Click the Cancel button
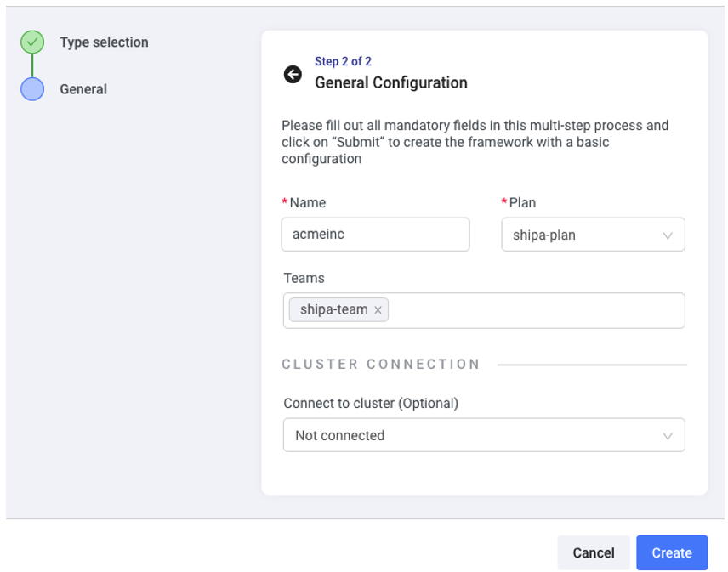Viewport: 728px width, 572px height. click(593, 552)
